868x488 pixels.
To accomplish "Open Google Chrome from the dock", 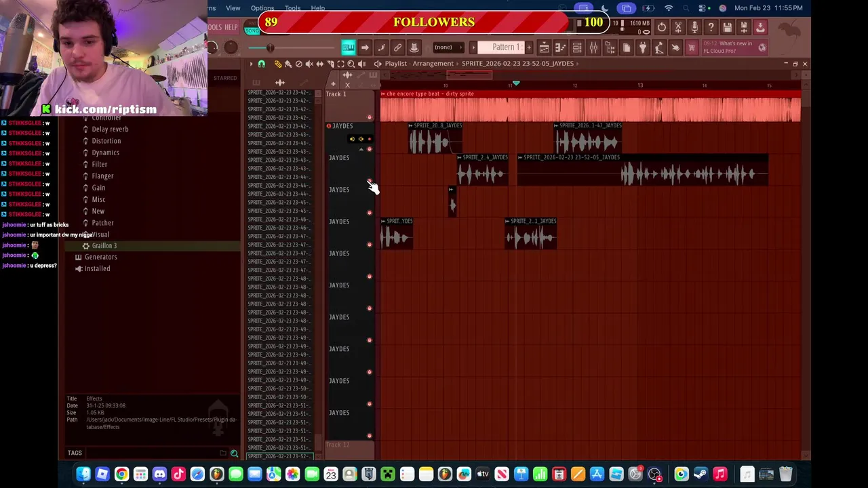I will [x=121, y=474].
